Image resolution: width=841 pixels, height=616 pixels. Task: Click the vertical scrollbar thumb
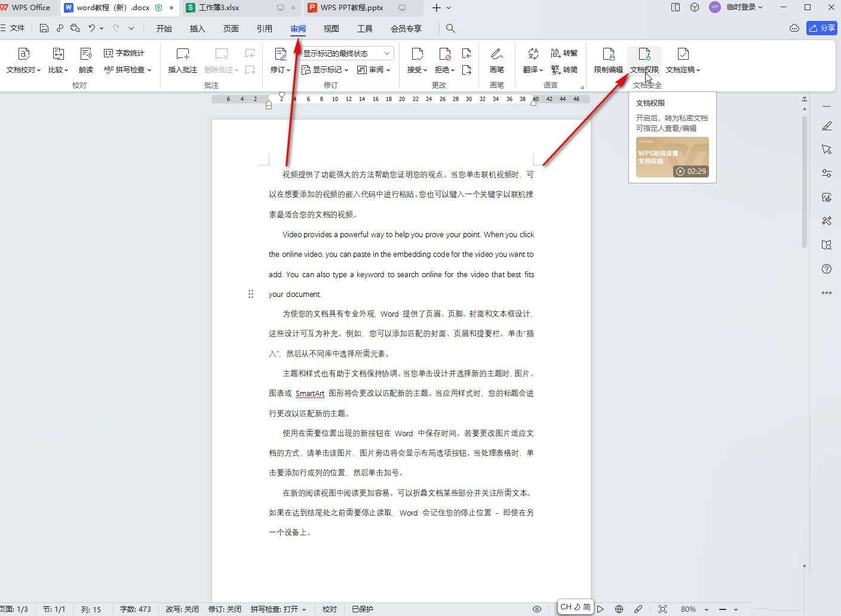click(x=805, y=182)
